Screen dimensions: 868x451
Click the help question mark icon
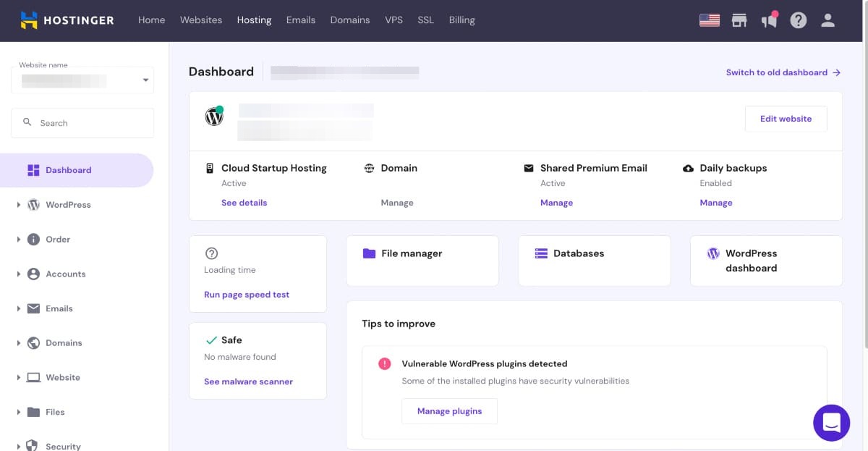tap(798, 20)
